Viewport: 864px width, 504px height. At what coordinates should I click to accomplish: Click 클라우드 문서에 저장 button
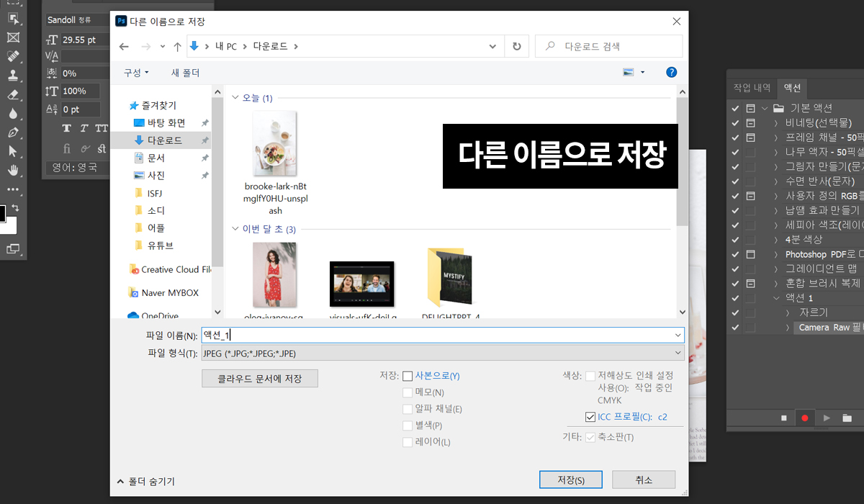point(260,378)
